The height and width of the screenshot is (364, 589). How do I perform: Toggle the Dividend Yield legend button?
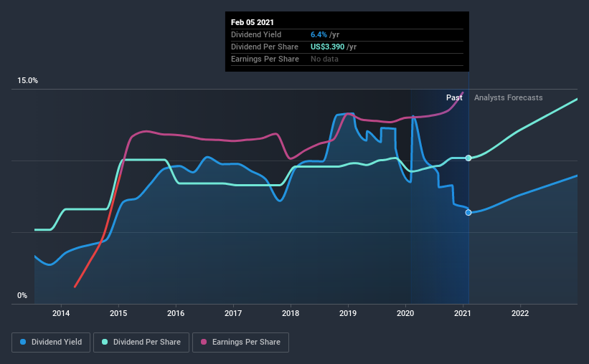tap(51, 343)
